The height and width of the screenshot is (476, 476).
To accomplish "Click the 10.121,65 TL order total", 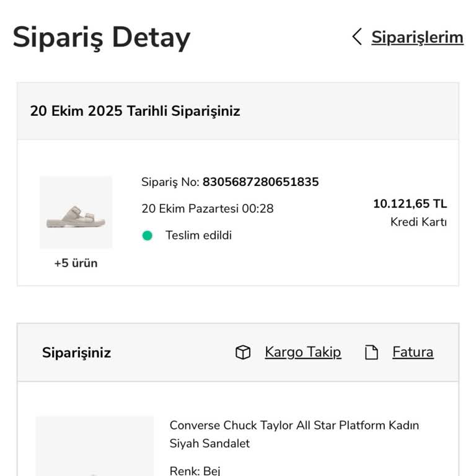I will point(410,204).
